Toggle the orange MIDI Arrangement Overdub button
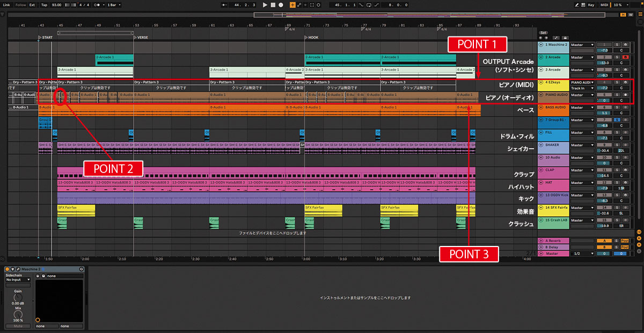The image size is (644, 333). click(292, 5)
